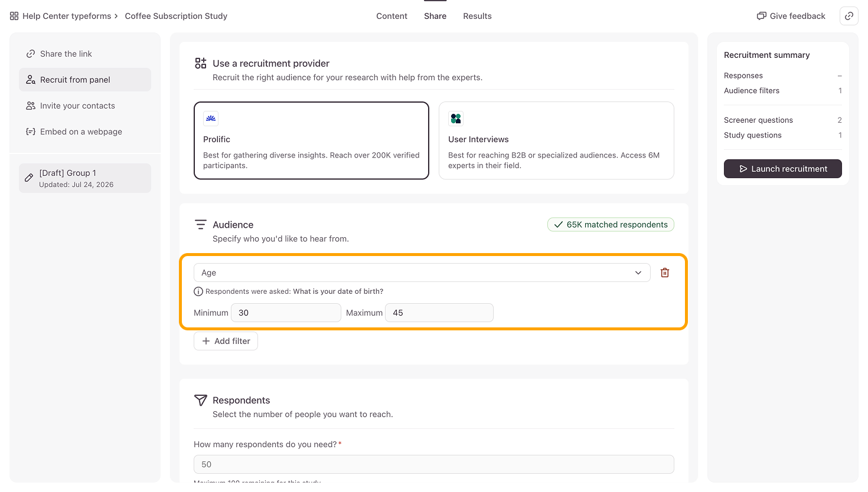Click the plus icon in Add filter

206,341
